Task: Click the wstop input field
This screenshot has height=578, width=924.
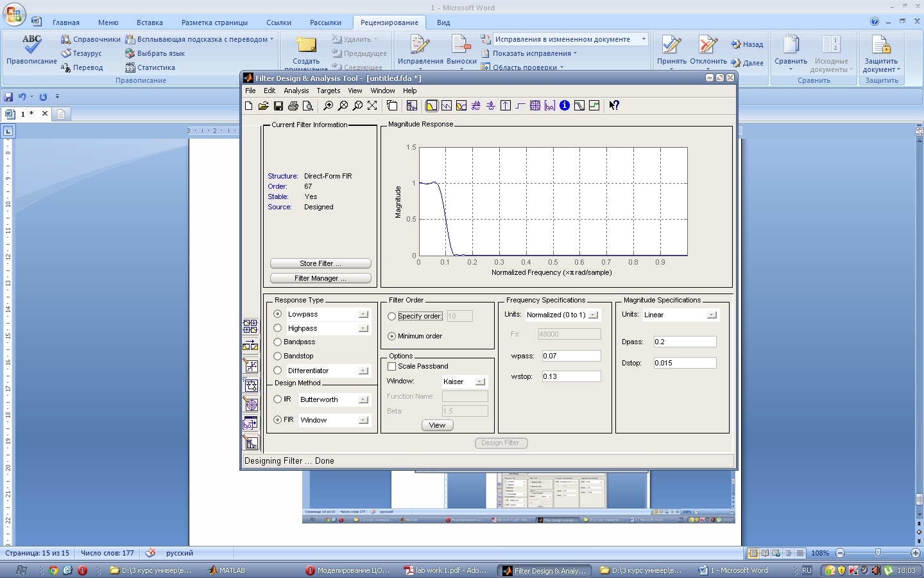Action: (571, 376)
